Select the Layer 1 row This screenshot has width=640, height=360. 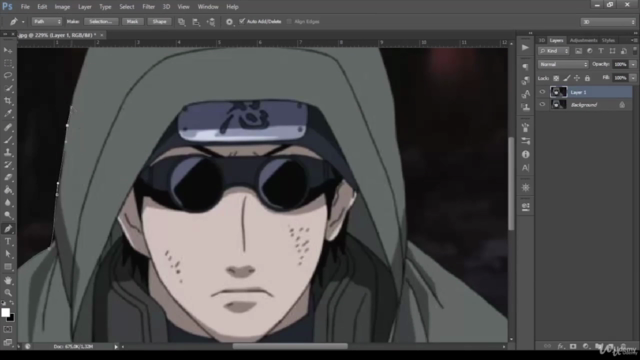point(585,92)
